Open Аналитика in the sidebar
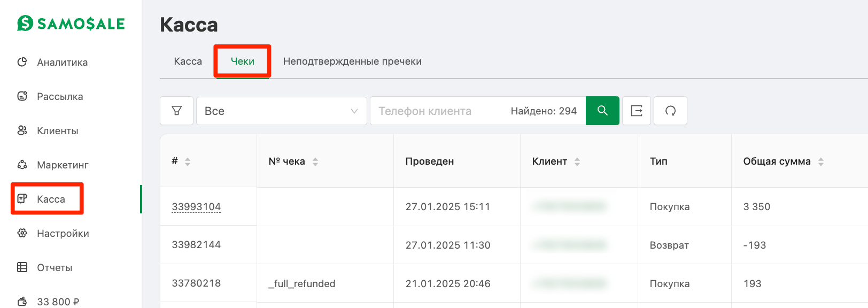The height and width of the screenshot is (308, 868). pos(62,62)
